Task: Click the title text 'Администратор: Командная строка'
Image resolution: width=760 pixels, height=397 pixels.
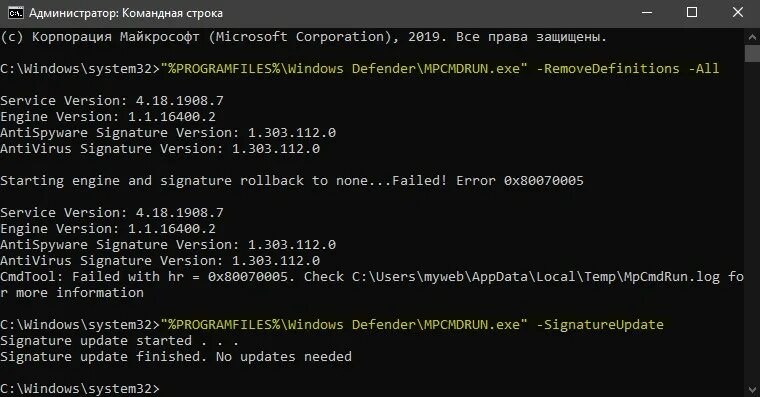Action: pos(126,13)
